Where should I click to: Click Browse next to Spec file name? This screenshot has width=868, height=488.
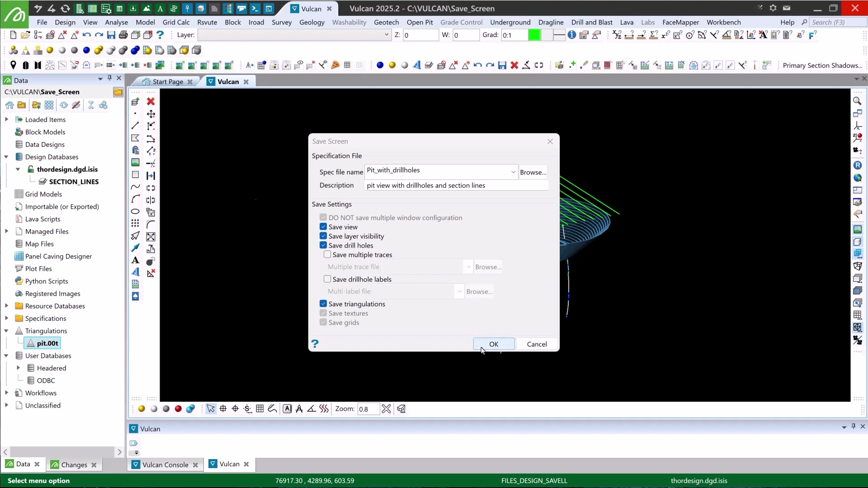point(533,172)
